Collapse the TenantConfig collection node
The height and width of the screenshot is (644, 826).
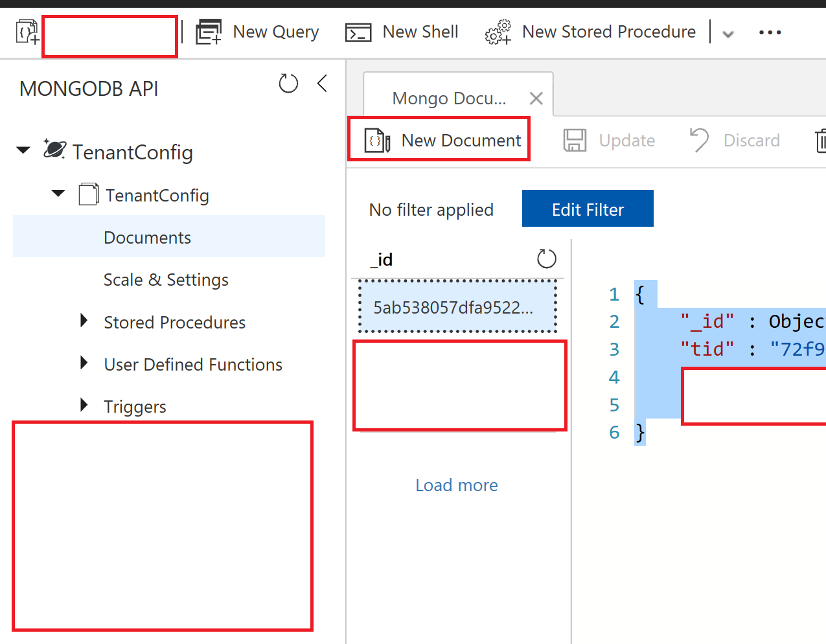pyautogui.click(x=58, y=193)
